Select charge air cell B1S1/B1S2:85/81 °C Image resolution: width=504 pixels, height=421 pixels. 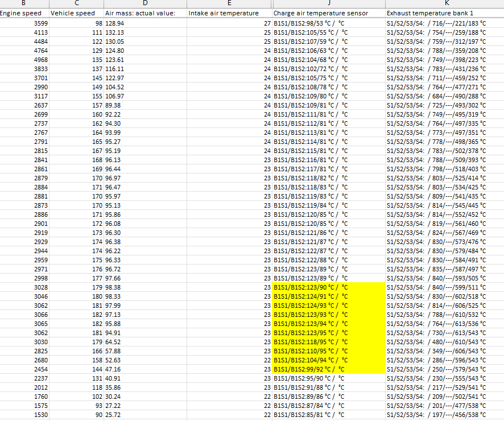point(329,415)
